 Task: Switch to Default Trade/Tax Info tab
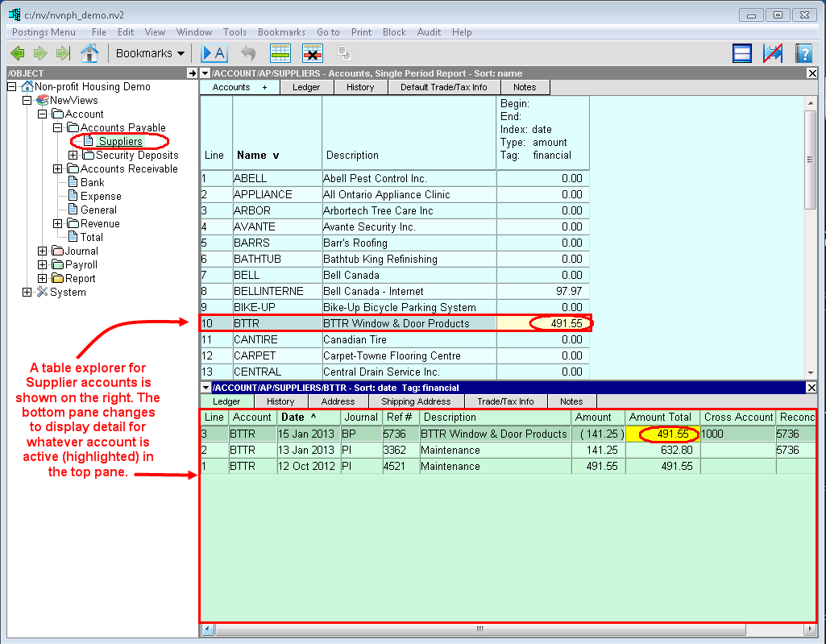[444, 87]
